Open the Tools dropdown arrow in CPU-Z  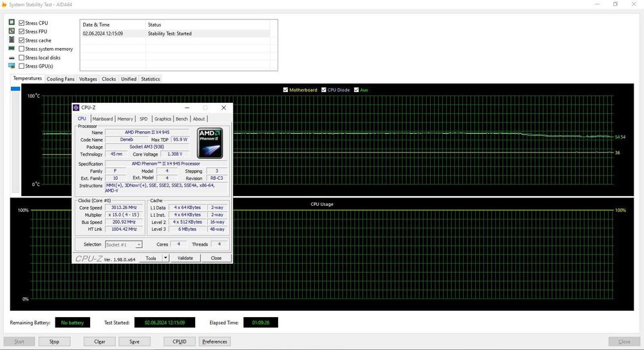coord(165,258)
